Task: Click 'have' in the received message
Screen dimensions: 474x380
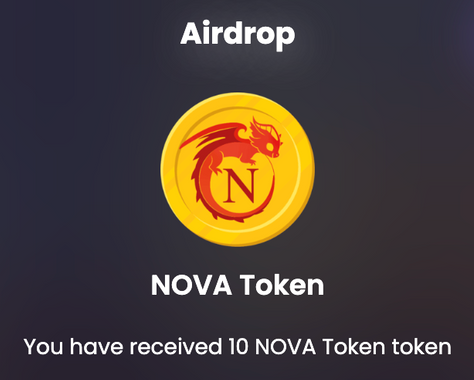Action: pos(96,347)
